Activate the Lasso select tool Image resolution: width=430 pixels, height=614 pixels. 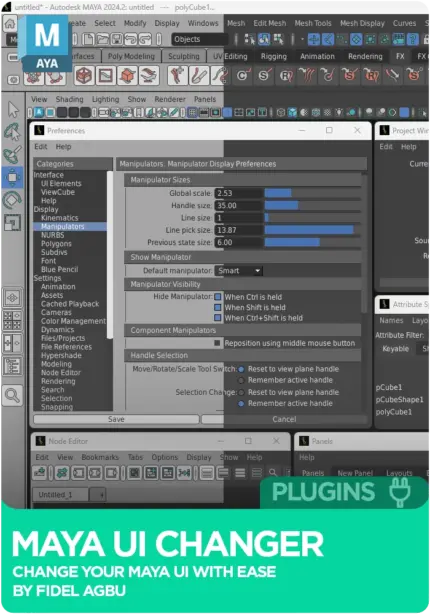pyautogui.click(x=12, y=132)
